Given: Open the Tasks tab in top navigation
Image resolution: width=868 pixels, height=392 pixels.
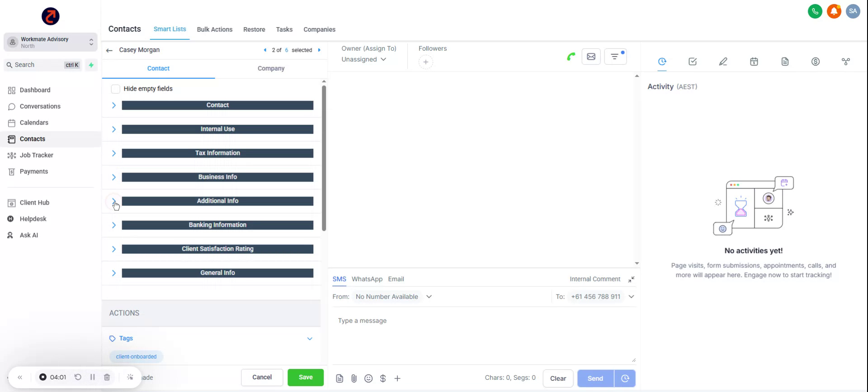Looking at the screenshot, I should [x=284, y=29].
